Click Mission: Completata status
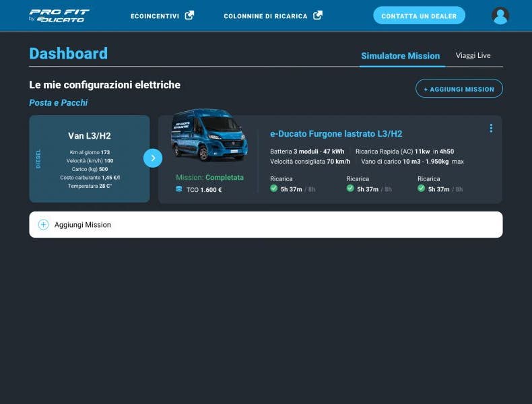The width and height of the screenshot is (532, 404). click(x=209, y=177)
